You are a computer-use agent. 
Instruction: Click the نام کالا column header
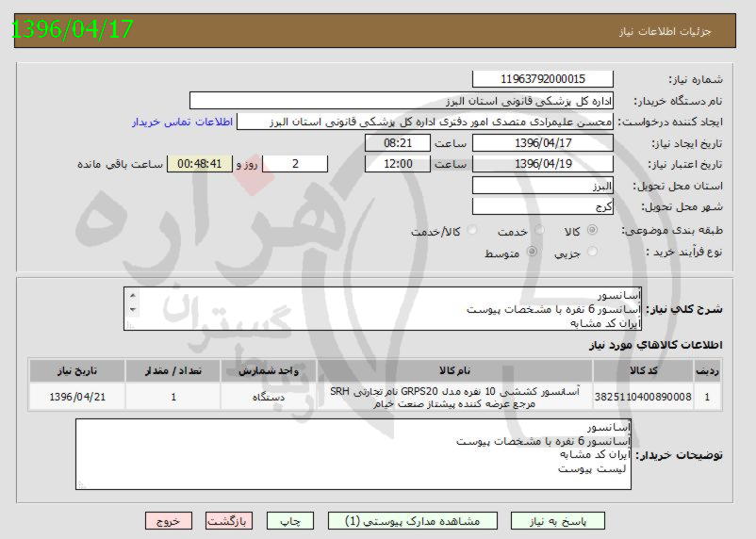454,370
